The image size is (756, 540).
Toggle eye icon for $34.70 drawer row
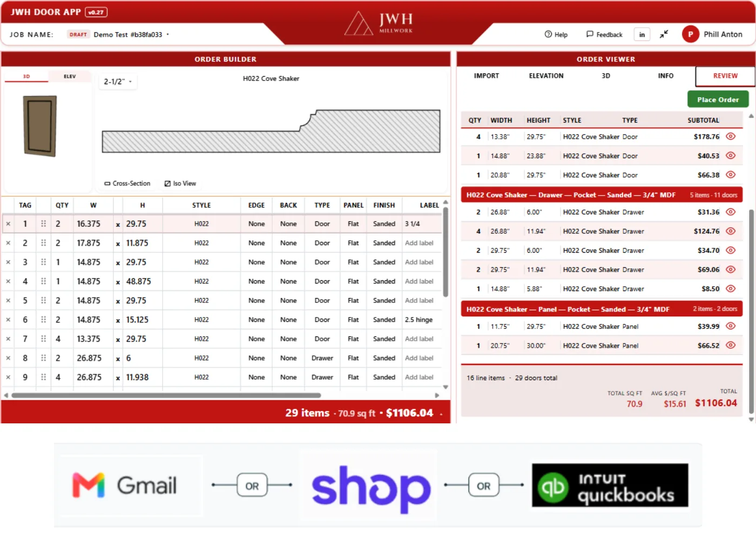(731, 251)
